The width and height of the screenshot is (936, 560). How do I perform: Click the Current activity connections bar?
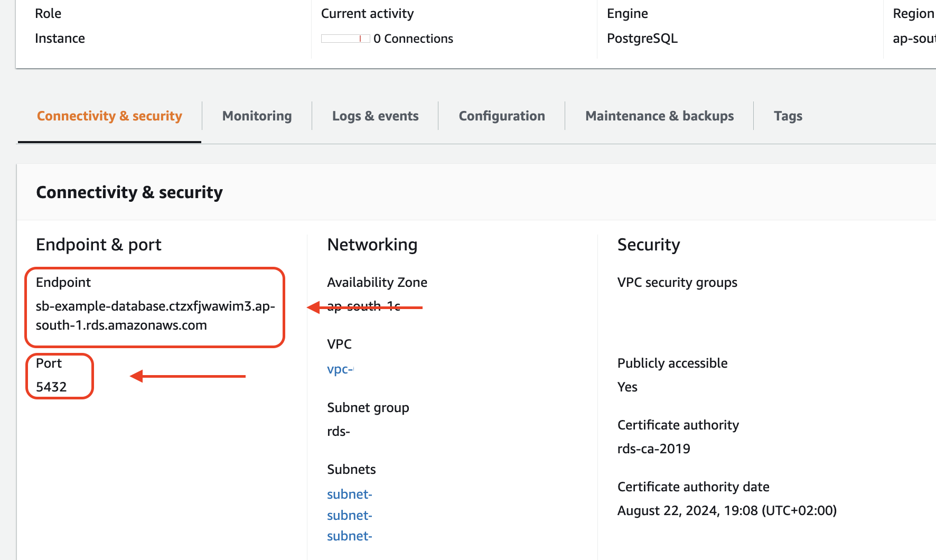pyautogui.click(x=345, y=39)
